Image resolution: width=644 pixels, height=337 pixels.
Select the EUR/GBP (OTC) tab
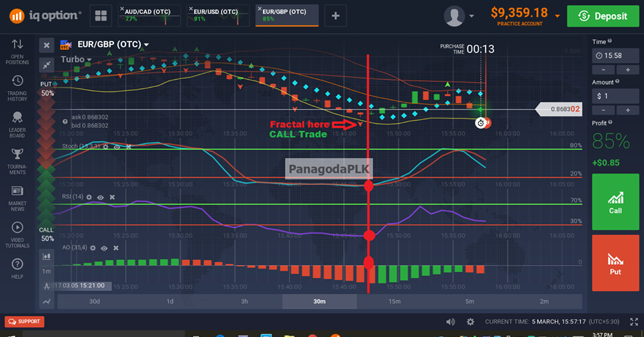coord(287,16)
